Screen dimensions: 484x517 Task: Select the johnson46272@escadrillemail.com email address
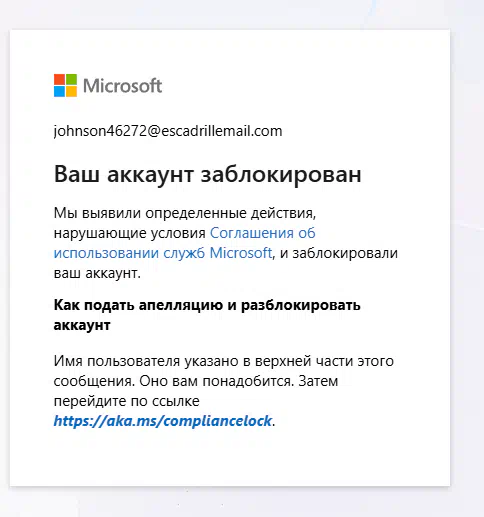168,131
